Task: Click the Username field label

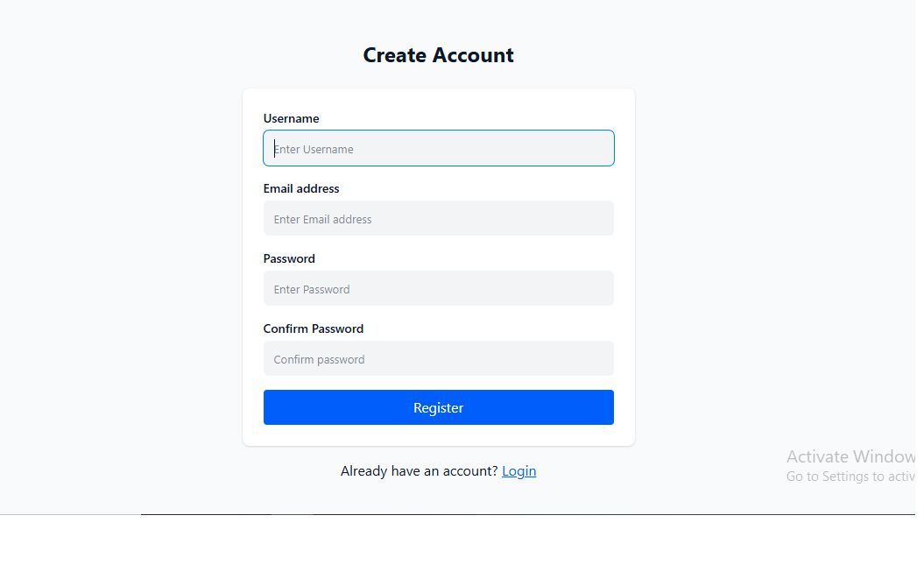Action: 291,118
